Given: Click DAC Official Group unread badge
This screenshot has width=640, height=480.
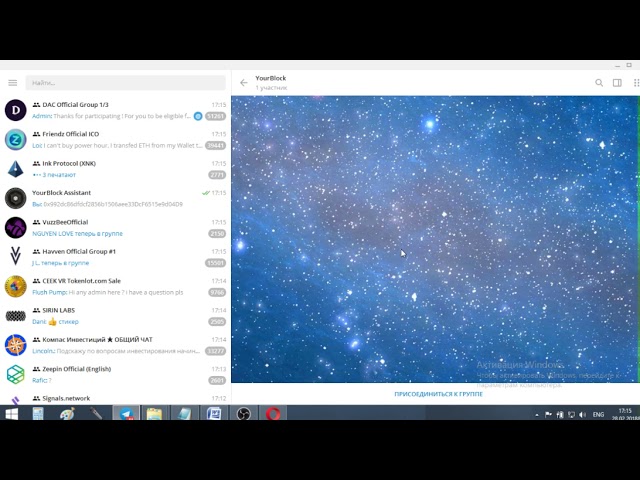Looking at the screenshot, I should 216,116.
